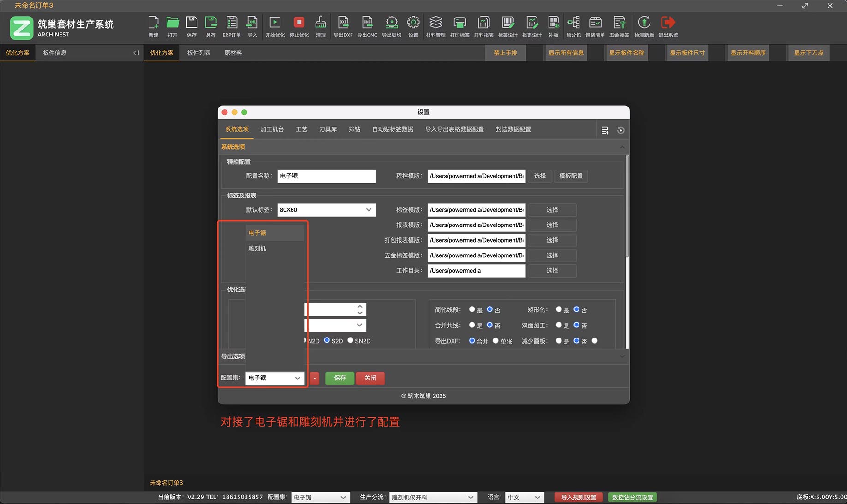Select 是 for 简化线段

472,309
